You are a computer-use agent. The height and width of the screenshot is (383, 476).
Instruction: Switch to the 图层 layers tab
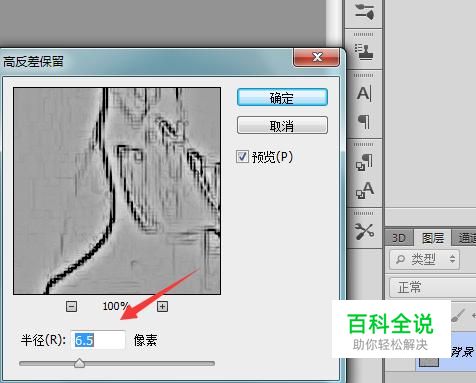click(x=433, y=238)
